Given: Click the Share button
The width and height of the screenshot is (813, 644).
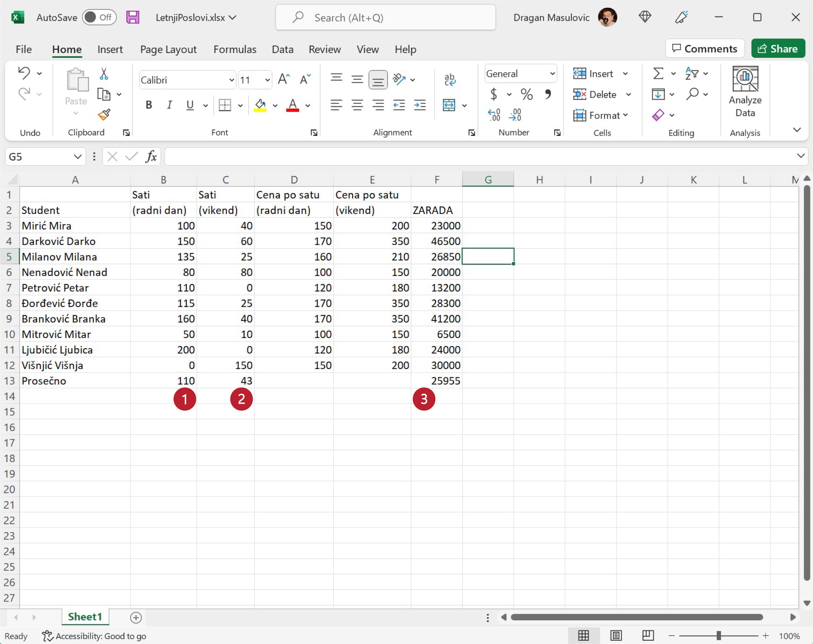Looking at the screenshot, I should point(777,49).
